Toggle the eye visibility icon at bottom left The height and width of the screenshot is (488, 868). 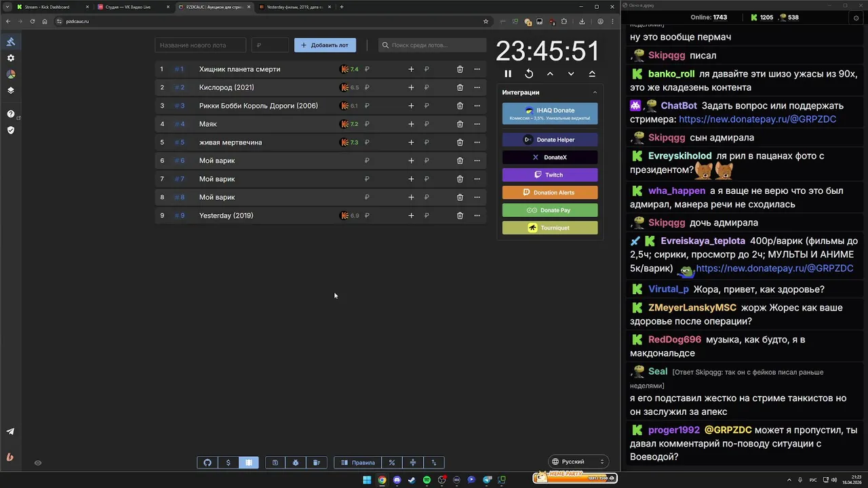pyautogui.click(x=38, y=463)
